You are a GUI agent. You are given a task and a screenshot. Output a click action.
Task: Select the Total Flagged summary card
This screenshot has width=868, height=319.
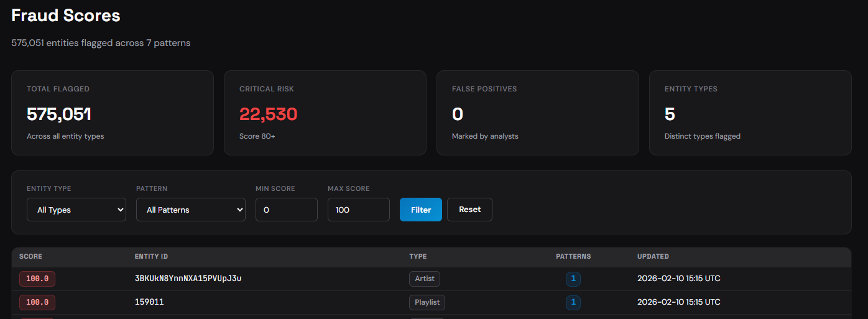click(113, 113)
